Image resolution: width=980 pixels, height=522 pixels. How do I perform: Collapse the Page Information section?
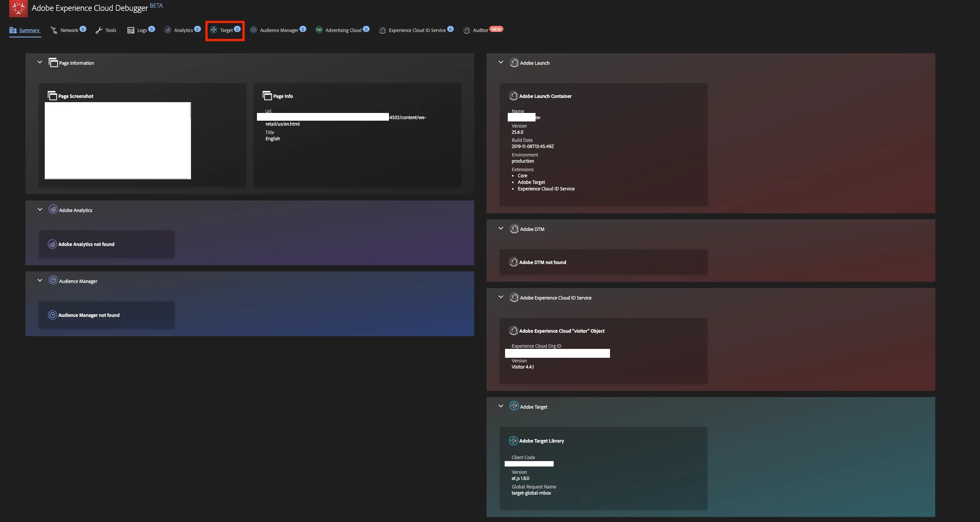(x=40, y=62)
